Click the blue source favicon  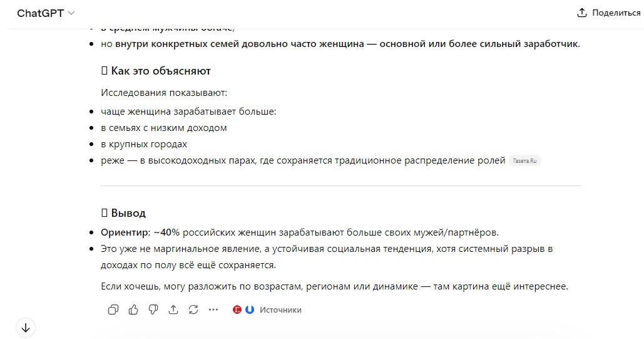point(250,310)
